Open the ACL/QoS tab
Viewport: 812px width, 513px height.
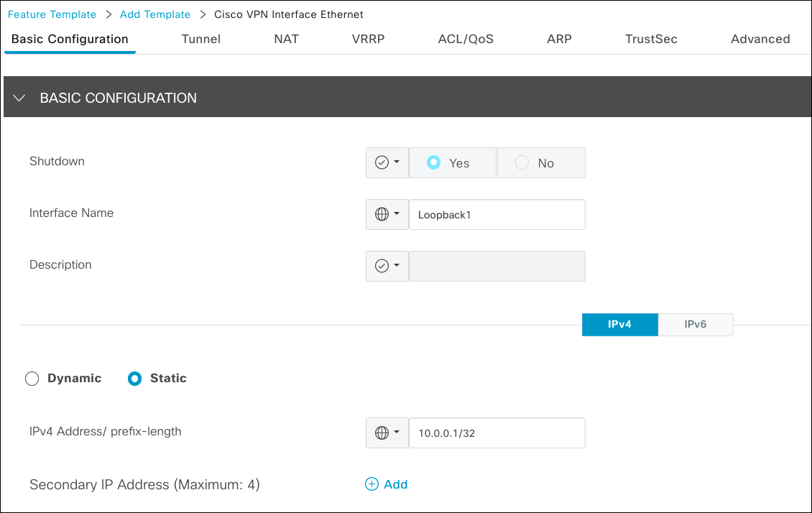click(466, 39)
